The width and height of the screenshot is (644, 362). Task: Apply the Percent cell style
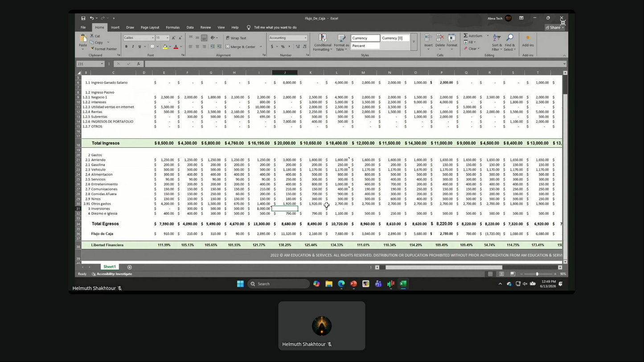pyautogui.click(x=365, y=46)
